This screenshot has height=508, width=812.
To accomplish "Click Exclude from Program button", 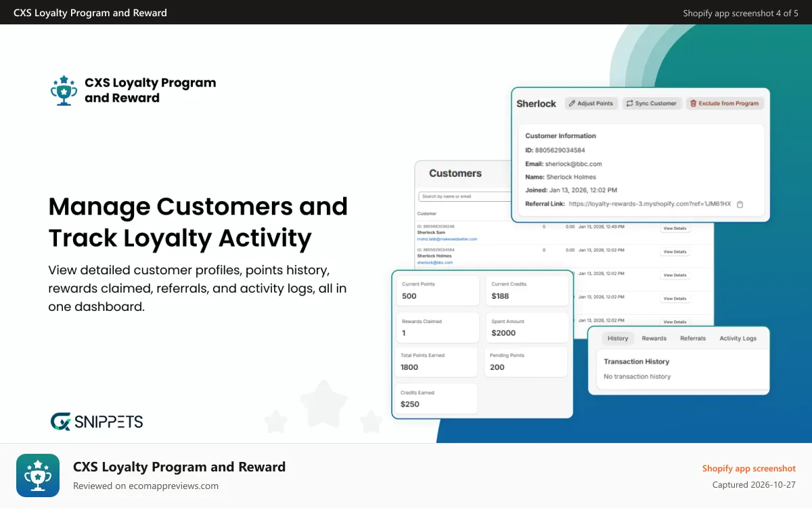I will pyautogui.click(x=725, y=104).
